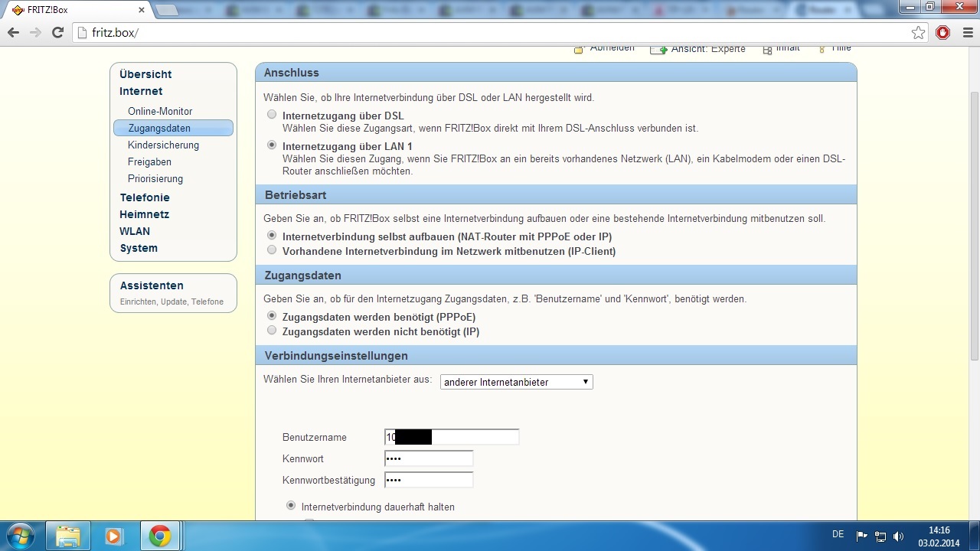Screen dimensions: 980x551
Task: Open Priorisierung in the sidebar
Action: pyautogui.click(x=155, y=178)
